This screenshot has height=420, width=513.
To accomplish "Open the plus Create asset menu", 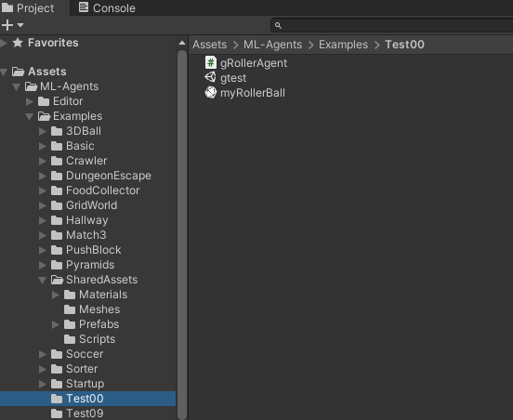I will pyautogui.click(x=7, y=25).
